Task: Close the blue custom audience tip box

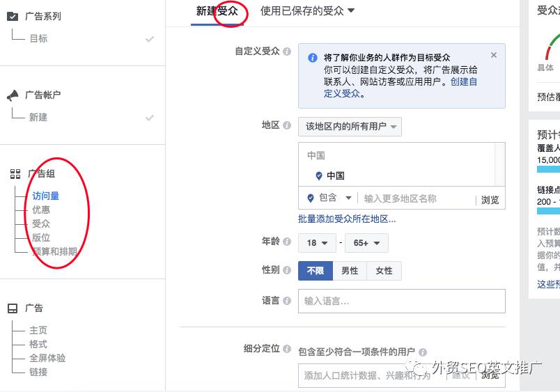Action: coord(494,55)
